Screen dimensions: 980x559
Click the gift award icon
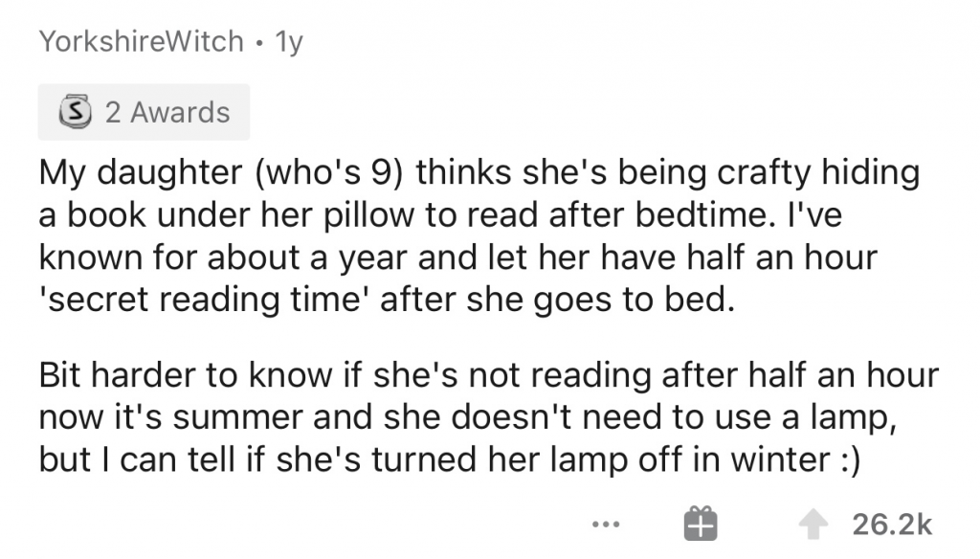point(700,524)
